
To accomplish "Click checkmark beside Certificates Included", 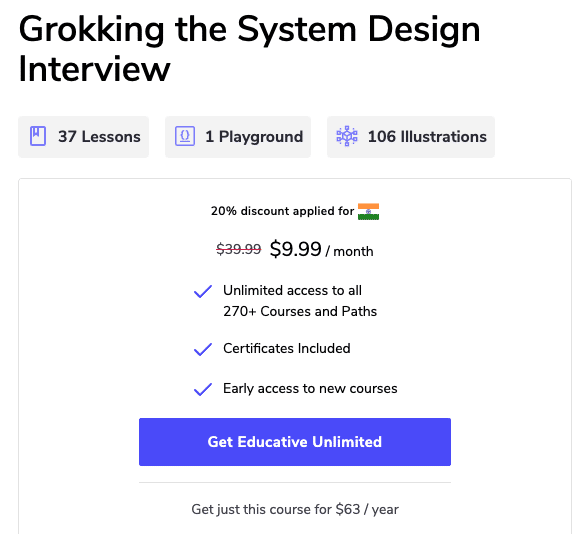I will [203, 349].
